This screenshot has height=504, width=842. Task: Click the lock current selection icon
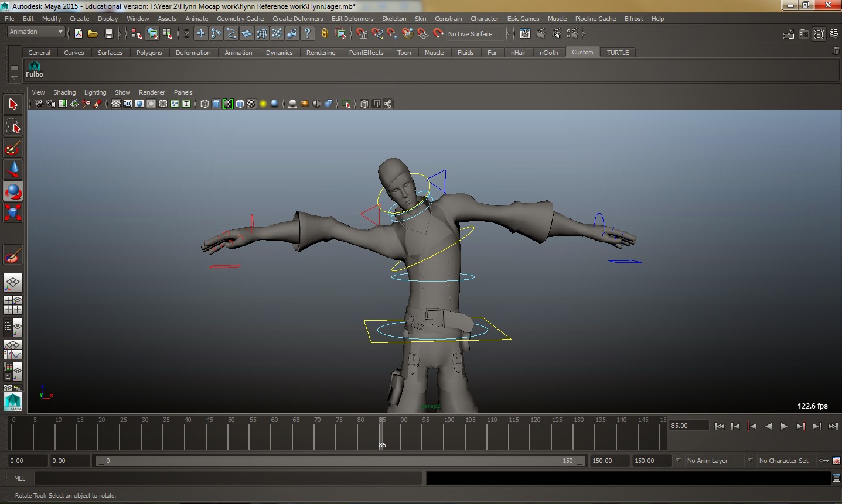tap(324, 34)
